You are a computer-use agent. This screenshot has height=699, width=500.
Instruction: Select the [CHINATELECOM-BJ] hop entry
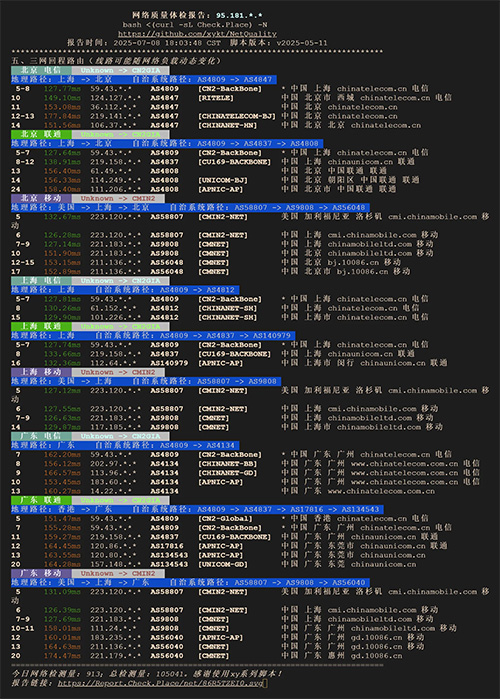point(237,116)
